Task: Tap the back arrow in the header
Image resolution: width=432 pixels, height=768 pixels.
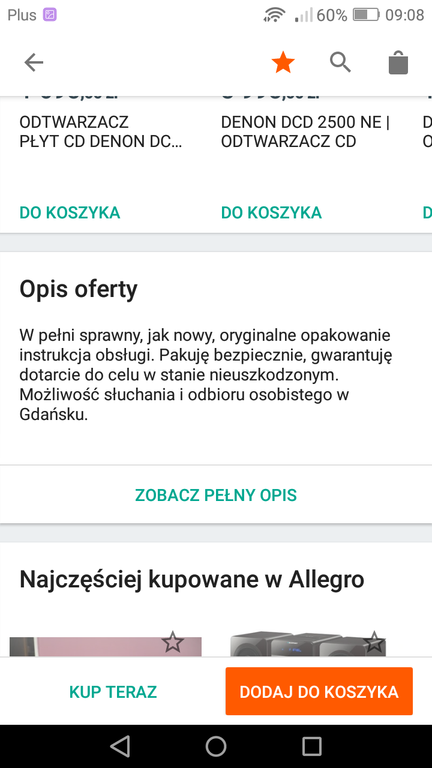Action: coord(34,62)
